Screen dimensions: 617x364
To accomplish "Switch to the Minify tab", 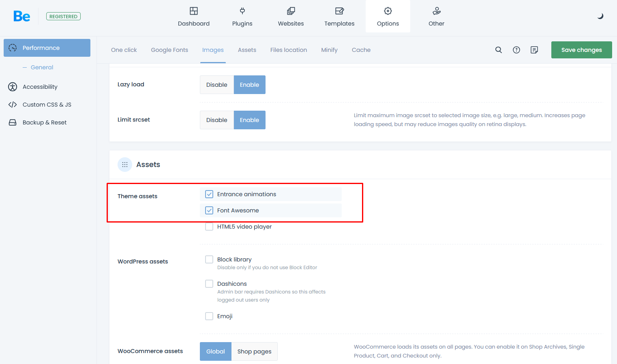I will 329,50.
